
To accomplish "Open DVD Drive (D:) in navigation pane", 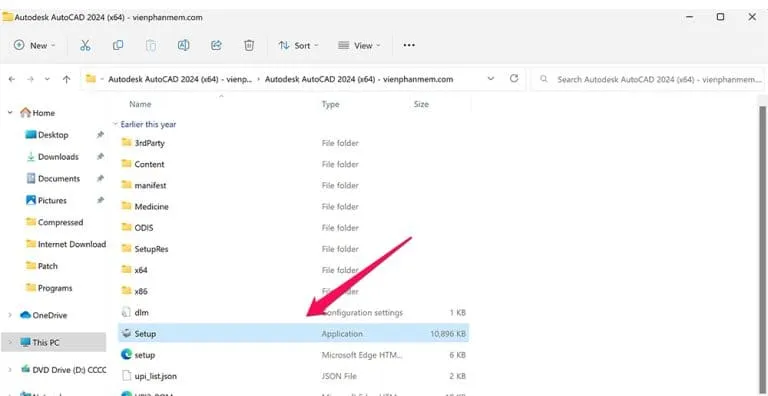I will point(69,370).
